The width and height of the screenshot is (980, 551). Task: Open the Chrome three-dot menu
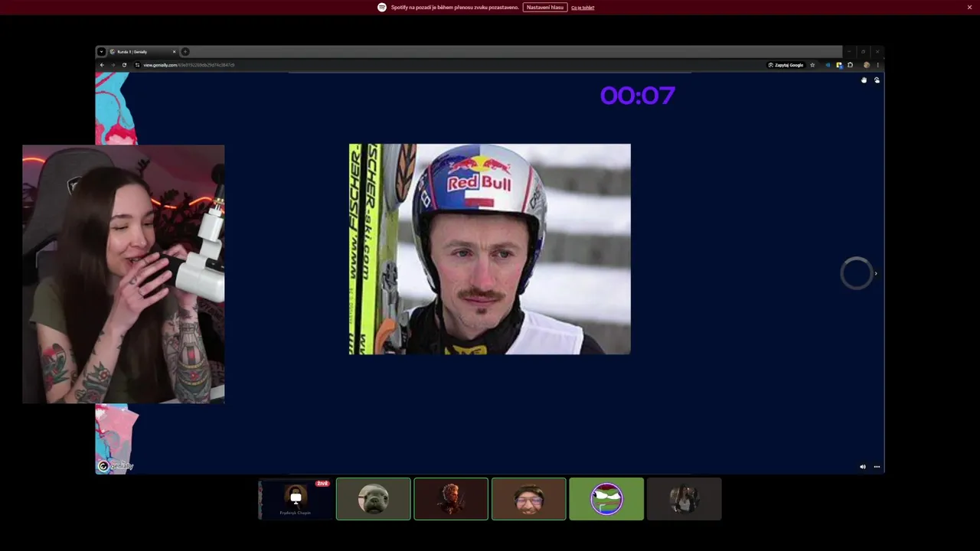coord(877,65)
